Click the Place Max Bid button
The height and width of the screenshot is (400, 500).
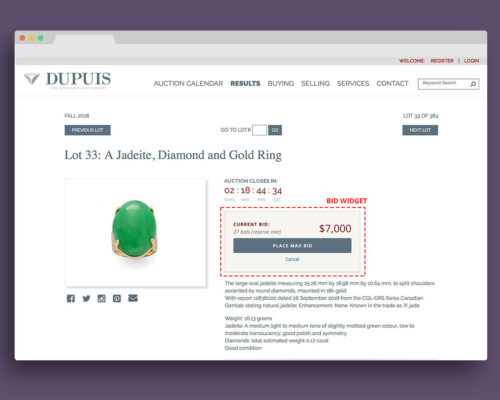pos(292,246)
